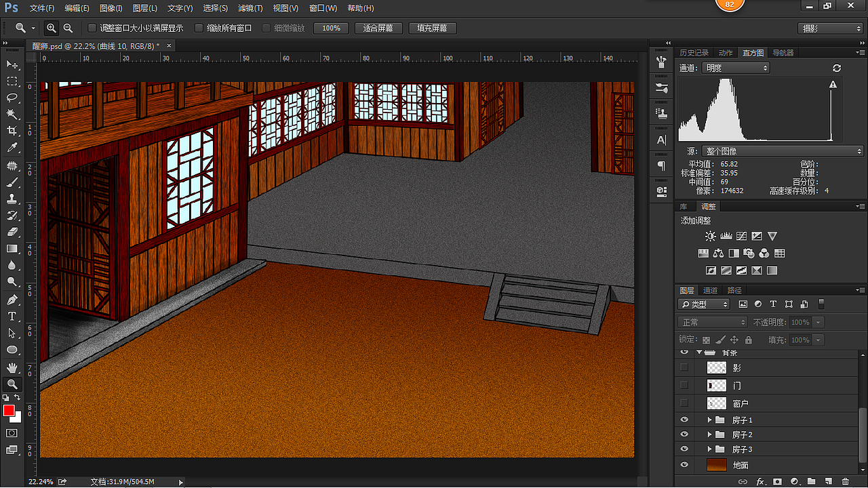Add a Levels adjustment
This screenshot has width=868, height=488.
click(726, 237)
